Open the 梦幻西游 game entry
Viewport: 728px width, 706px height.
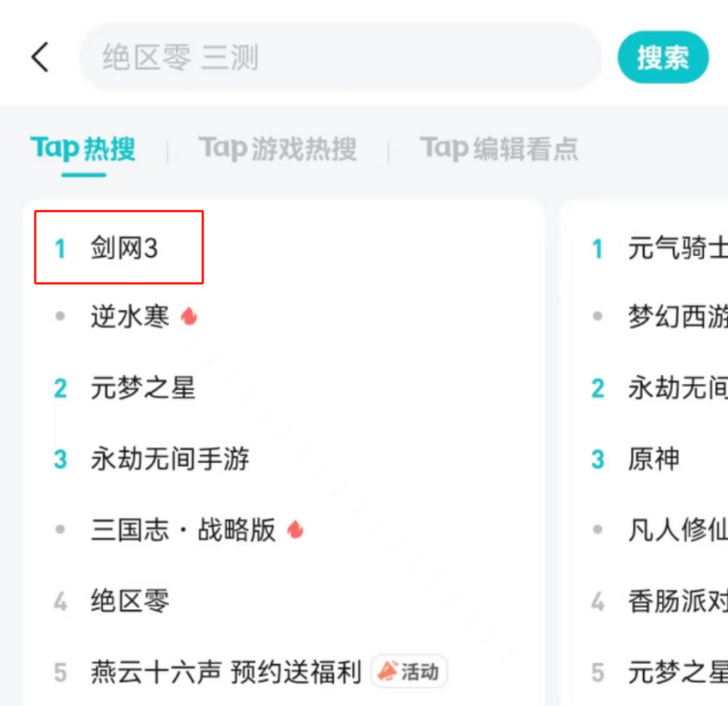pyautogui.click(x=677, y=316)
